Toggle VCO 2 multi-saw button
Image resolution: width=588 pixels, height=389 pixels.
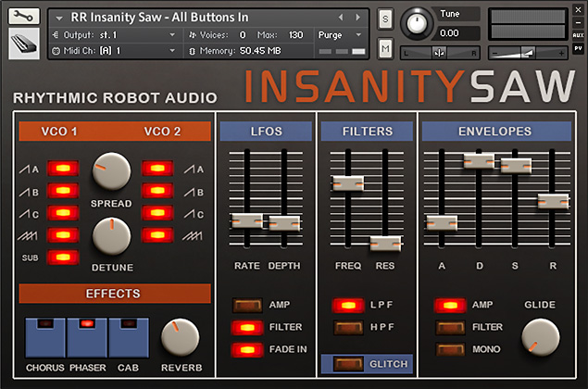coord(157,235)
